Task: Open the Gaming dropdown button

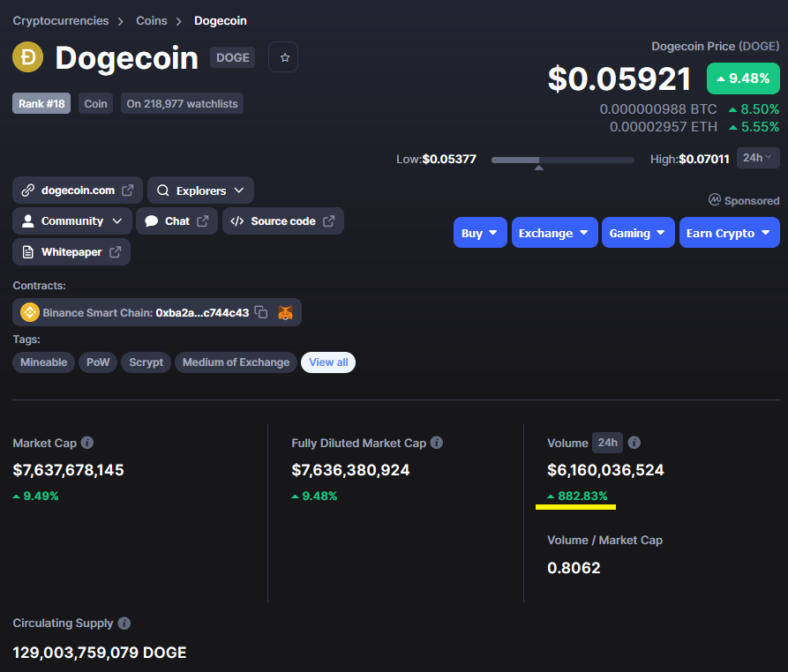Action: [638, 233]
